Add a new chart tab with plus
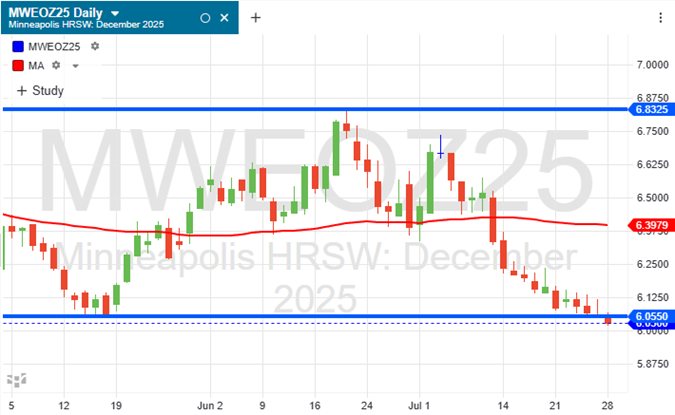The height and width of the screenshot is (415, 675). pyautogui.click(x=256, y=18)
